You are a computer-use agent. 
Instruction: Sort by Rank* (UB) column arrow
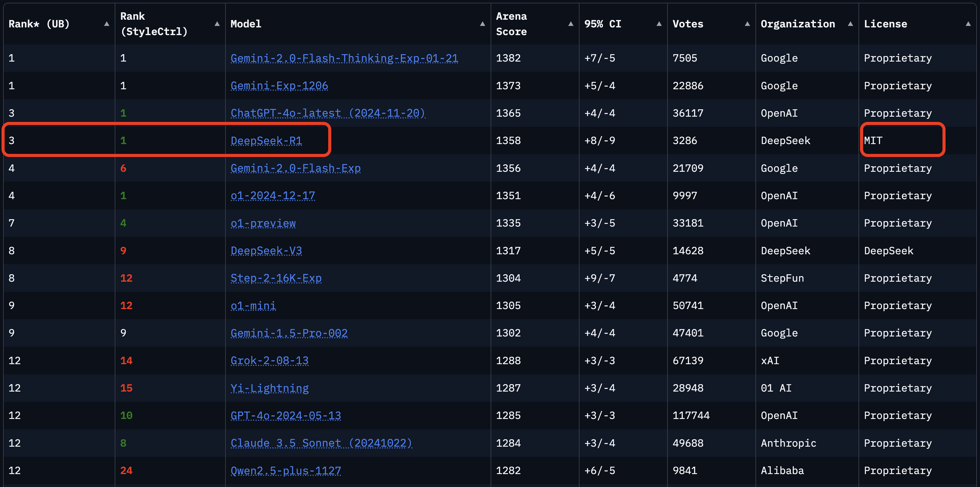coord(106,24)
